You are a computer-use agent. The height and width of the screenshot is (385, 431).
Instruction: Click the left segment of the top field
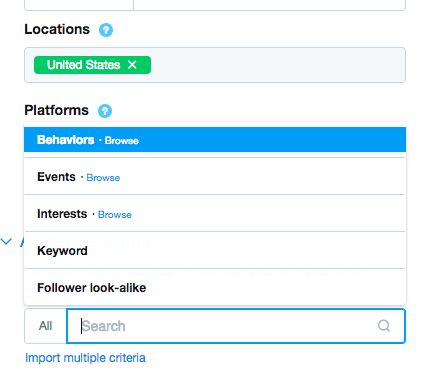point(79,5)
